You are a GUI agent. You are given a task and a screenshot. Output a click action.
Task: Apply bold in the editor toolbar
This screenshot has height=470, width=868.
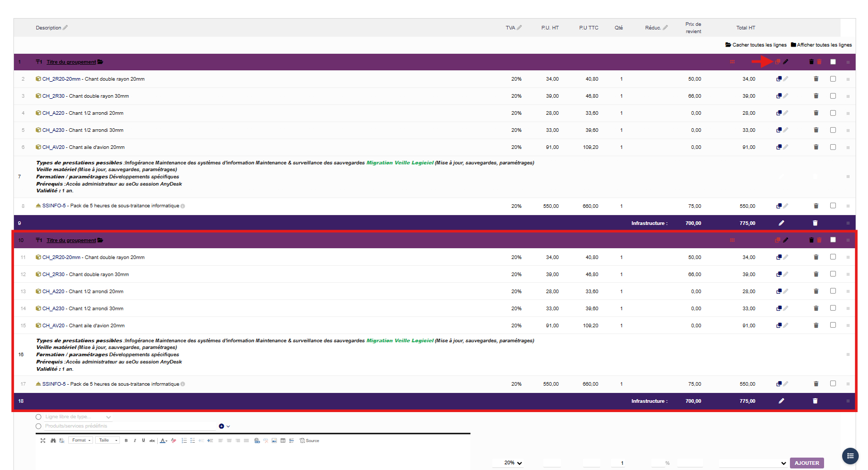click(126, 441)
